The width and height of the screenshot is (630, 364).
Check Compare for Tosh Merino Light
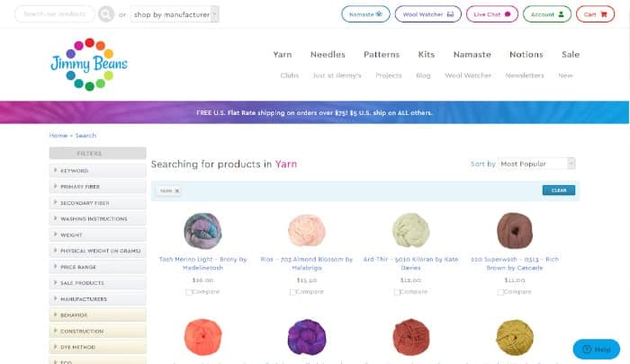pos(189,292)
